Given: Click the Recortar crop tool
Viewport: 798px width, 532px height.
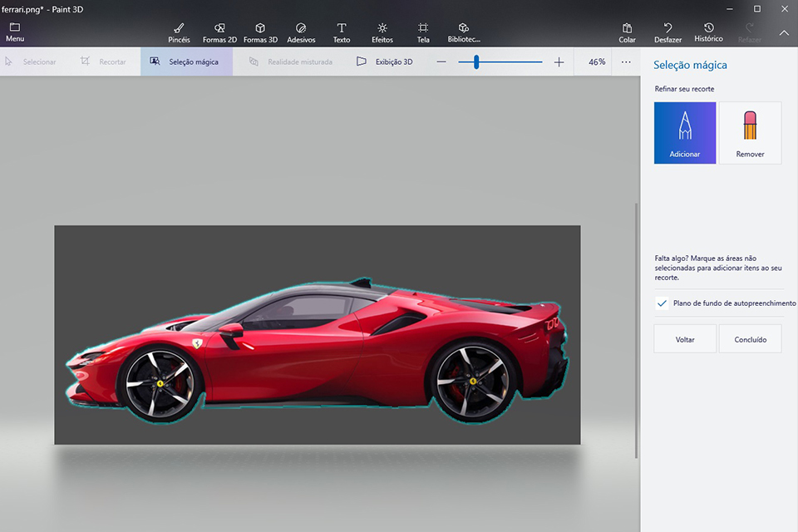Looking at the screenshot, I should tap(103, 62).
